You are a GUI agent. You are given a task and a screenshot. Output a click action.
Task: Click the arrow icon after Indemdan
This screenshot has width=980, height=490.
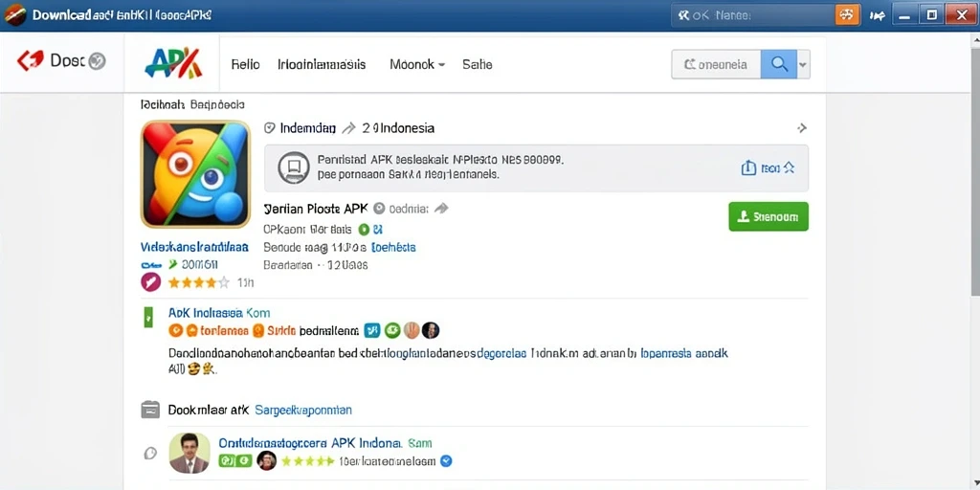[348, 128]
